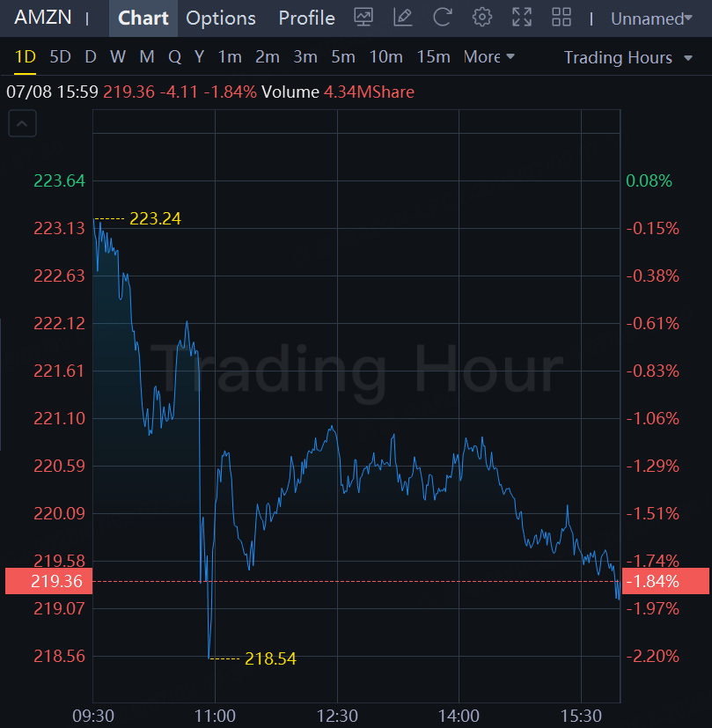Expand chart to fullscreen
Screen dimensions: 712x728
coord(522,18)
